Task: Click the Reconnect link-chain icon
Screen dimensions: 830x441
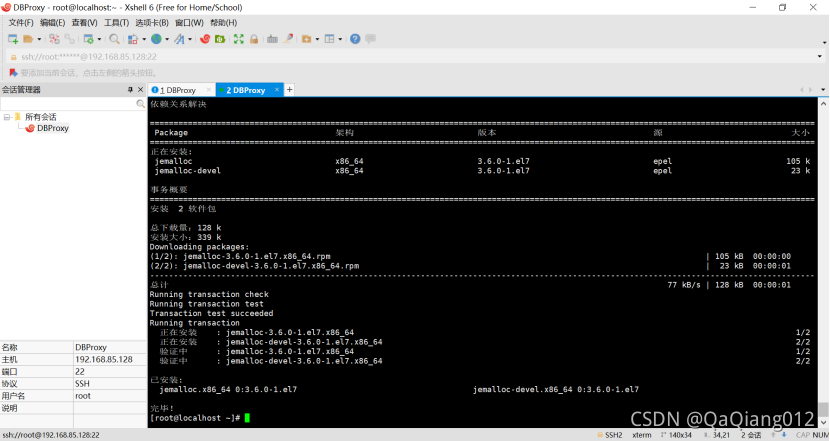Action: coord(69,39)
